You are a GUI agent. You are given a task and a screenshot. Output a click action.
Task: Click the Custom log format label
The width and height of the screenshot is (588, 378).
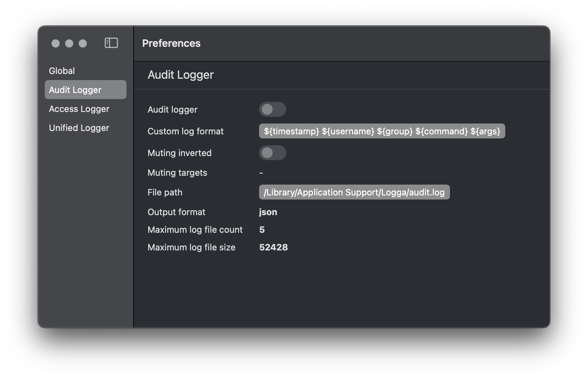point(185,131)
